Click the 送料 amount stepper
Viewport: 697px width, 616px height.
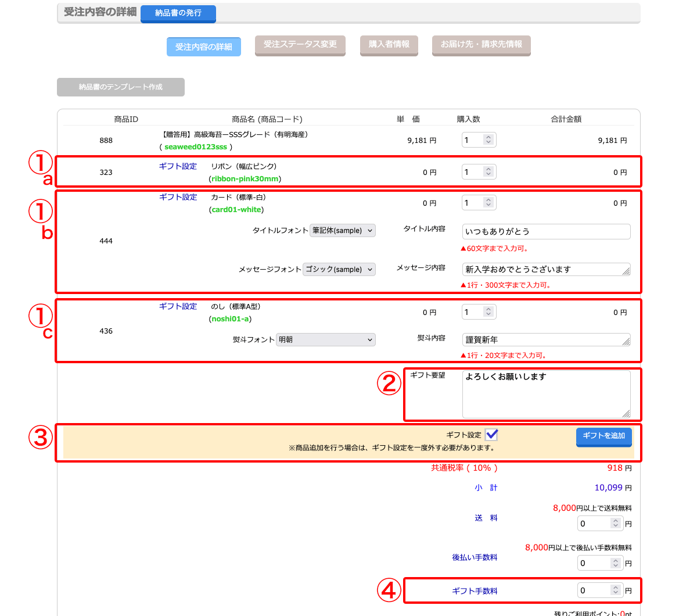(616, 524)
